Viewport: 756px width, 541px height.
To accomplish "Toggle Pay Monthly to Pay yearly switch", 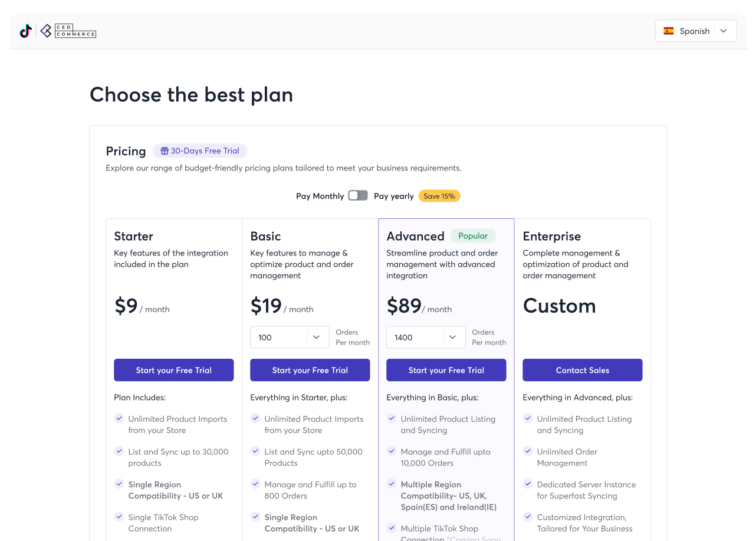I will [x=358, y=195].
